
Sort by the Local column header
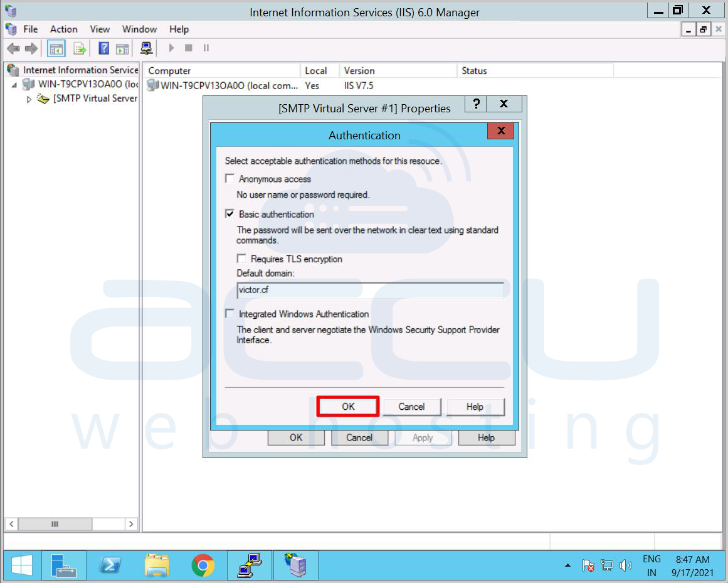pyautogui.click(x=320, y=71)
